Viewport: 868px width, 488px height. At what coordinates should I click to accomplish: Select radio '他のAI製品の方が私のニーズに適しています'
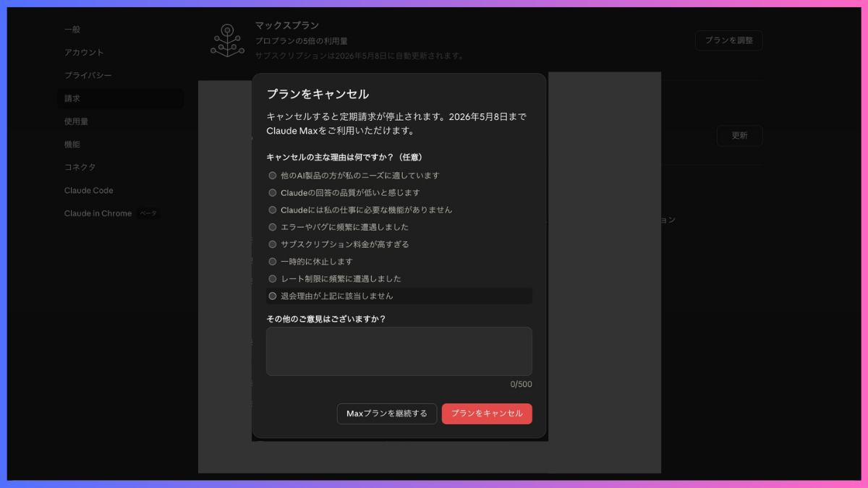[x=273, y=176]
